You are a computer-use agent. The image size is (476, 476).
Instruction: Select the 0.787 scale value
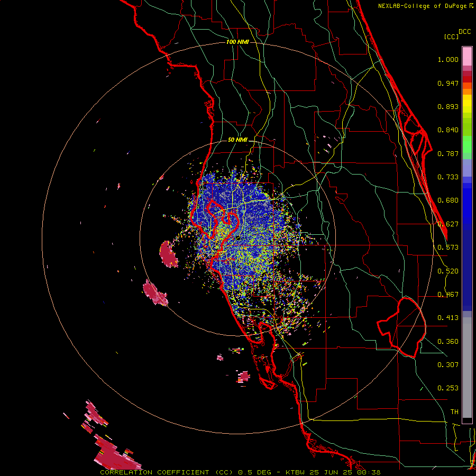coord(448,153)
